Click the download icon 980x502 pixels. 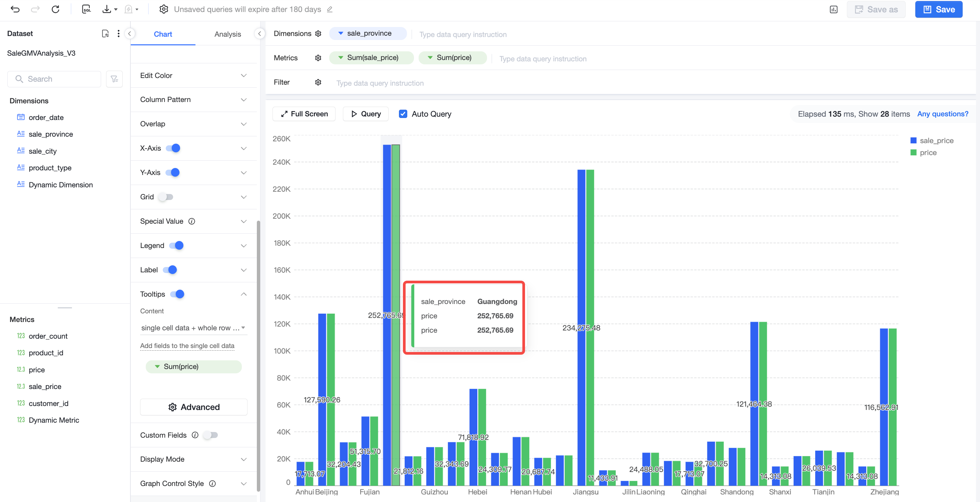(x=106, y=9)
